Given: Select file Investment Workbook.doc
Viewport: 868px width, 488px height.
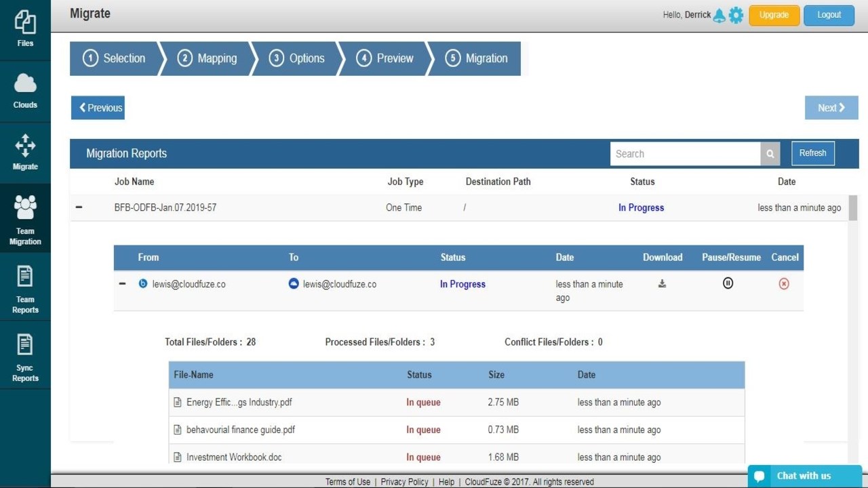Looking at the screenshot, I should (234, 457).
